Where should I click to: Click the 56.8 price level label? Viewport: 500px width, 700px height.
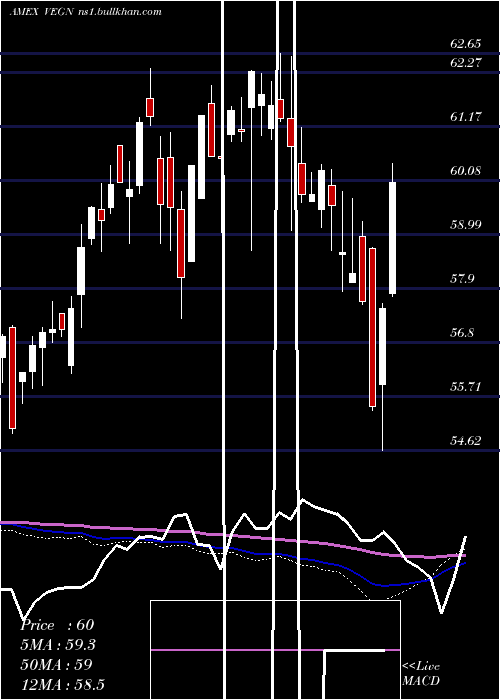462,333
